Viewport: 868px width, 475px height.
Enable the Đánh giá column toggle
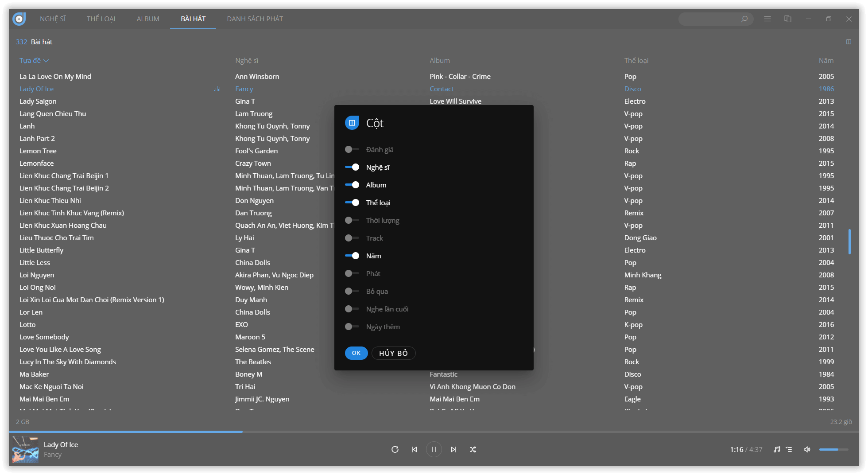(x=352, y=150)
